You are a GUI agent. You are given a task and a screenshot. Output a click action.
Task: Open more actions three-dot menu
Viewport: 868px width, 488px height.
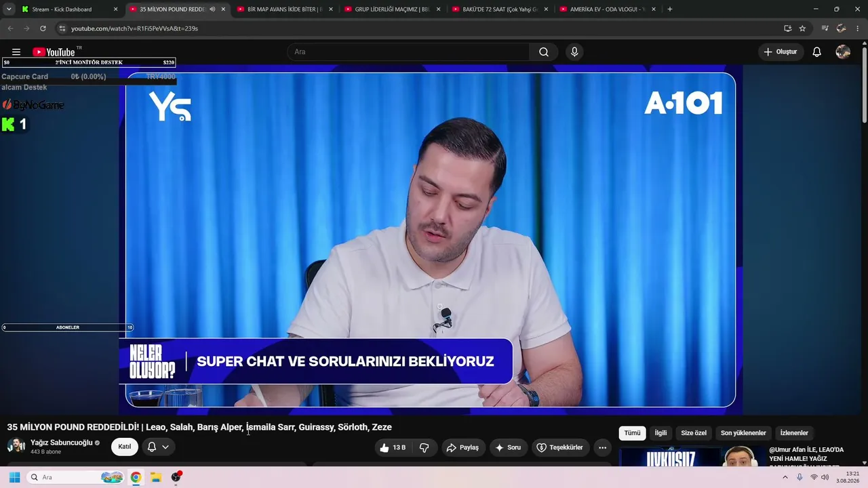602,447
